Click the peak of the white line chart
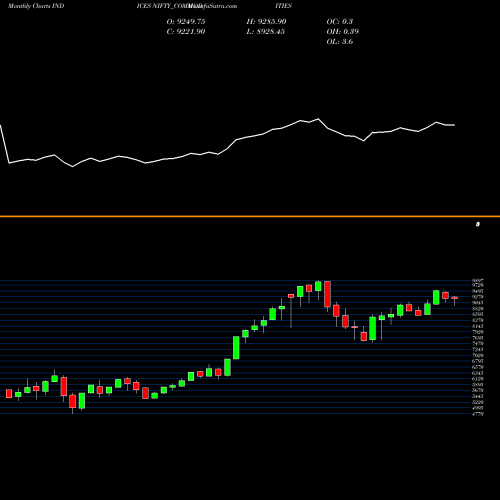 (318, 119)
